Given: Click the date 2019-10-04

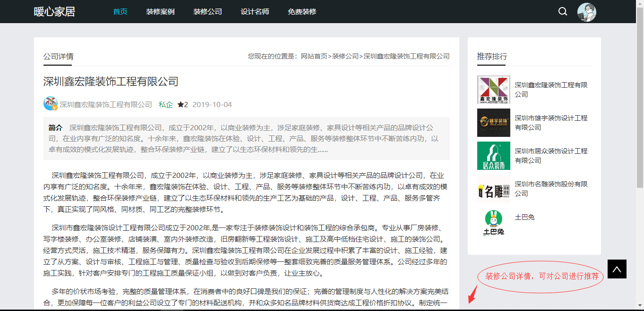Looking at the screenshot, I should point(212,104).
